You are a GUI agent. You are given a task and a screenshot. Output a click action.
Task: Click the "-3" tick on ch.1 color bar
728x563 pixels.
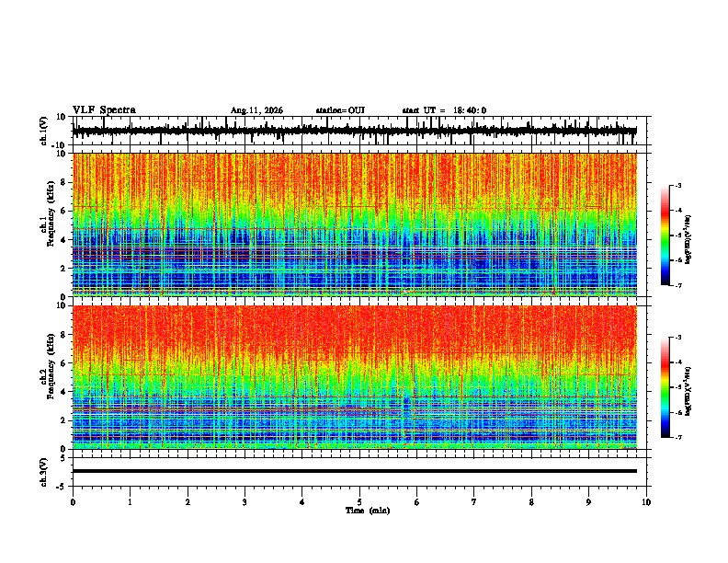click(678, 186)
